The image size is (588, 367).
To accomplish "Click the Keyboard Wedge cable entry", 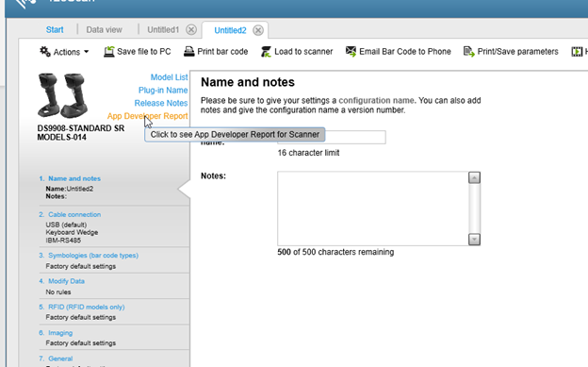I will pyautogui.click(x=72, y=232).
